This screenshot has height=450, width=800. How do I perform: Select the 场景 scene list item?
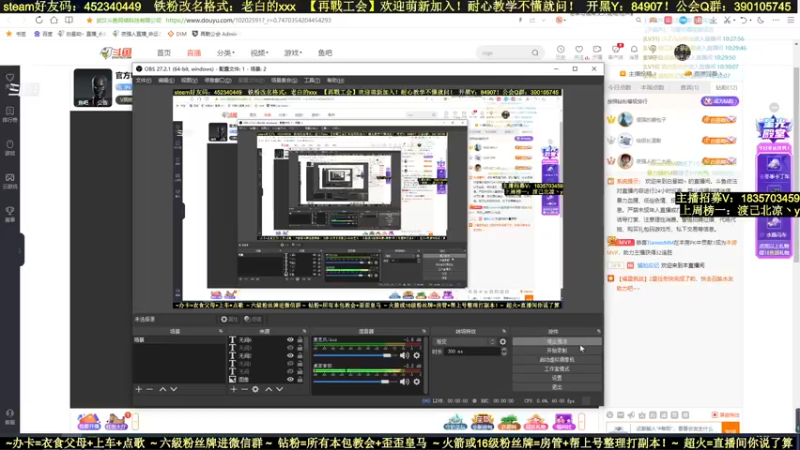[179, 340]
